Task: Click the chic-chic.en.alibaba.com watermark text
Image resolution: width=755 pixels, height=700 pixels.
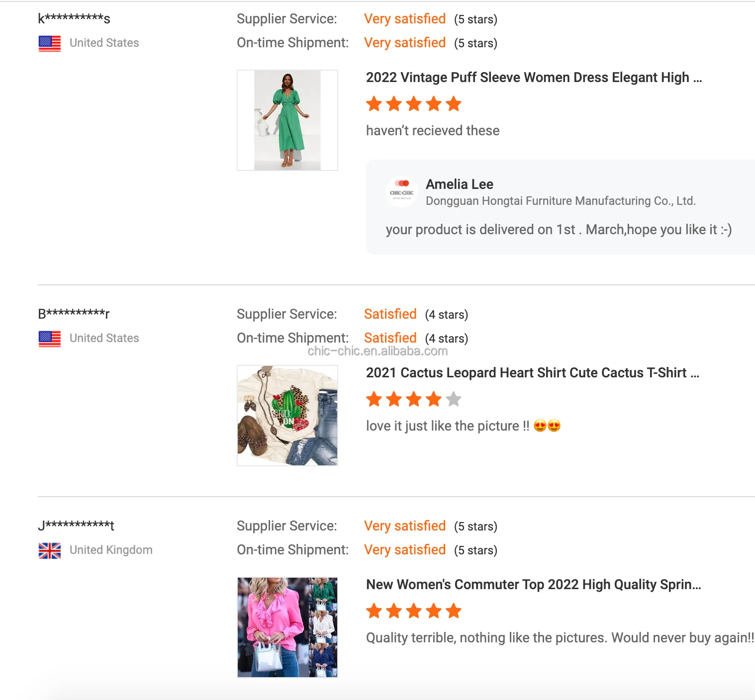Action: [x=377, y=351]
